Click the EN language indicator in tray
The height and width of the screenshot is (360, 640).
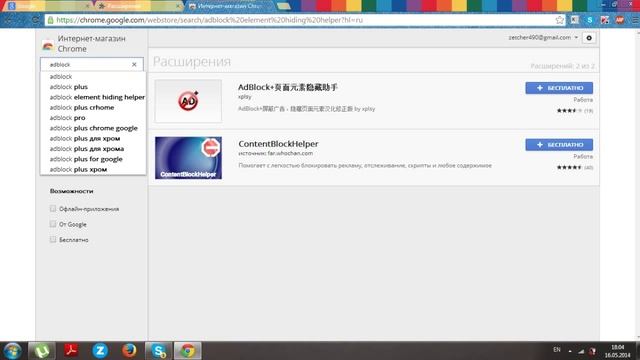tap(557, 350)
